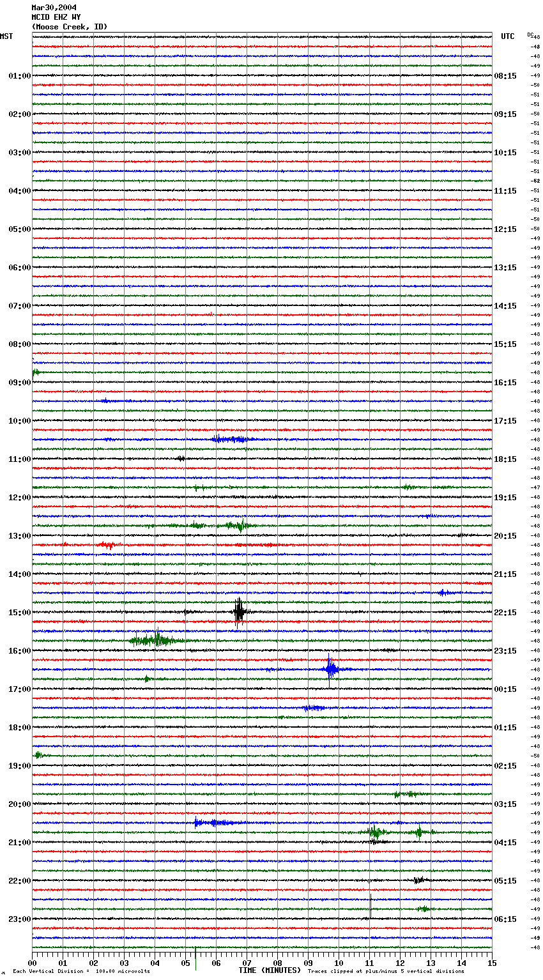543x980 pixels.
Task: Click the location text (Moose Creek, ID)
Action: point(70,27)
